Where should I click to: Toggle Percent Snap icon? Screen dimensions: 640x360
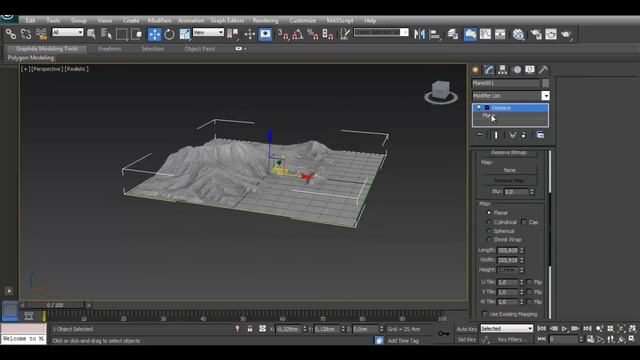[313, 34]
